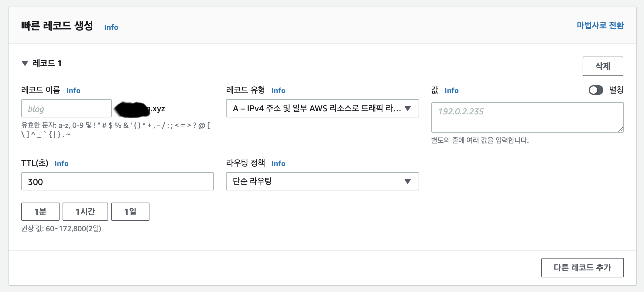Set TTL to 1시간
Screen dimensions: 644x292
point(85,212)
